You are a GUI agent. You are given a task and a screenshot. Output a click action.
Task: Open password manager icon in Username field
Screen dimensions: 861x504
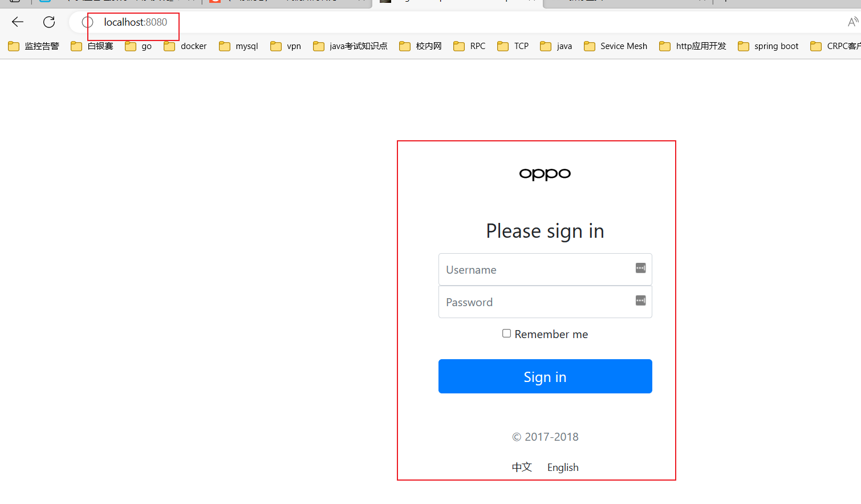641,268
